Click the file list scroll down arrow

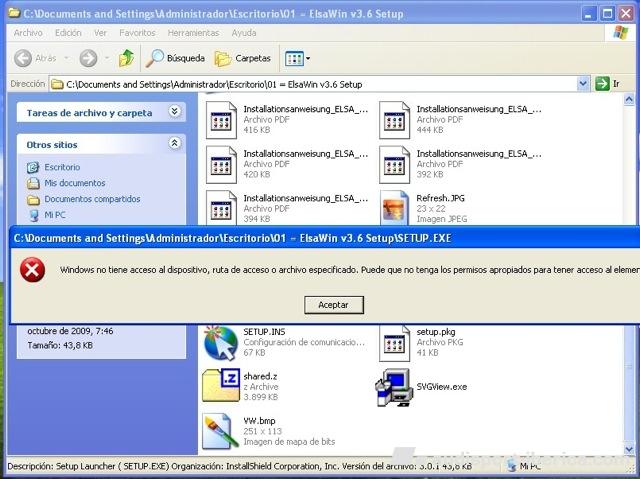pos(629,449)
